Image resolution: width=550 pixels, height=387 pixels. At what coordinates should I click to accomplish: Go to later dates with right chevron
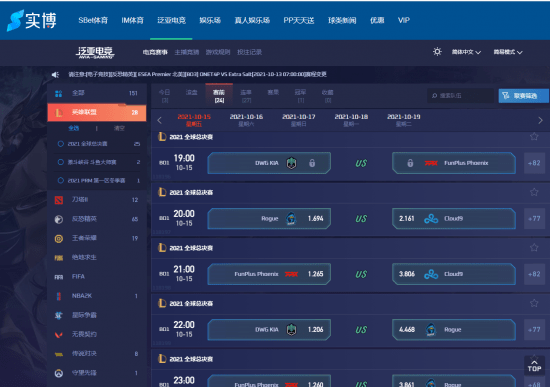click(x=540, y=120)
